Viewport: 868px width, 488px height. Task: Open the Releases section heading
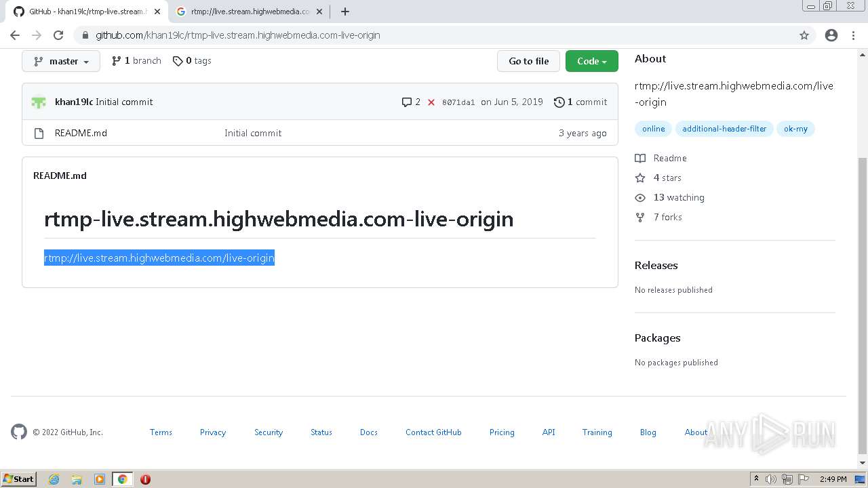[x=656, y=265]
